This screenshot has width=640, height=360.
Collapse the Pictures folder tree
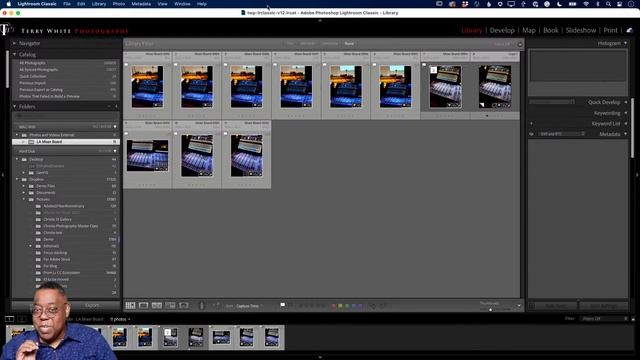click(24, 199)
